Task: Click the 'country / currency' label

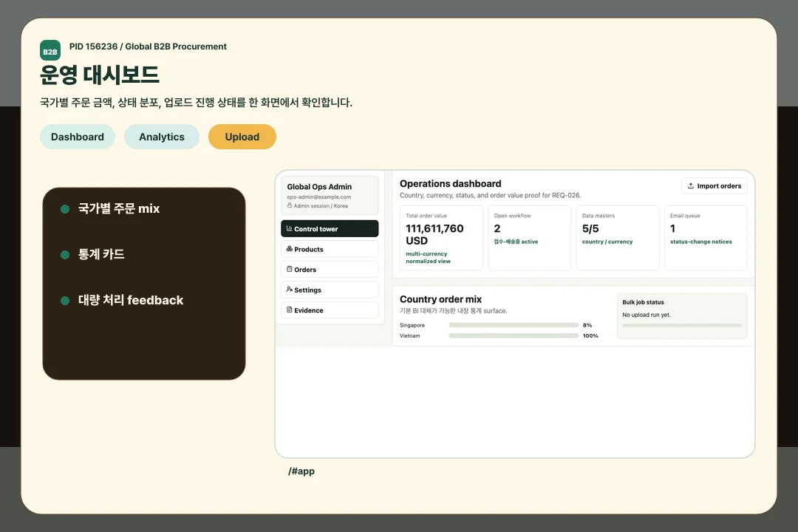Action: point(607,242)
